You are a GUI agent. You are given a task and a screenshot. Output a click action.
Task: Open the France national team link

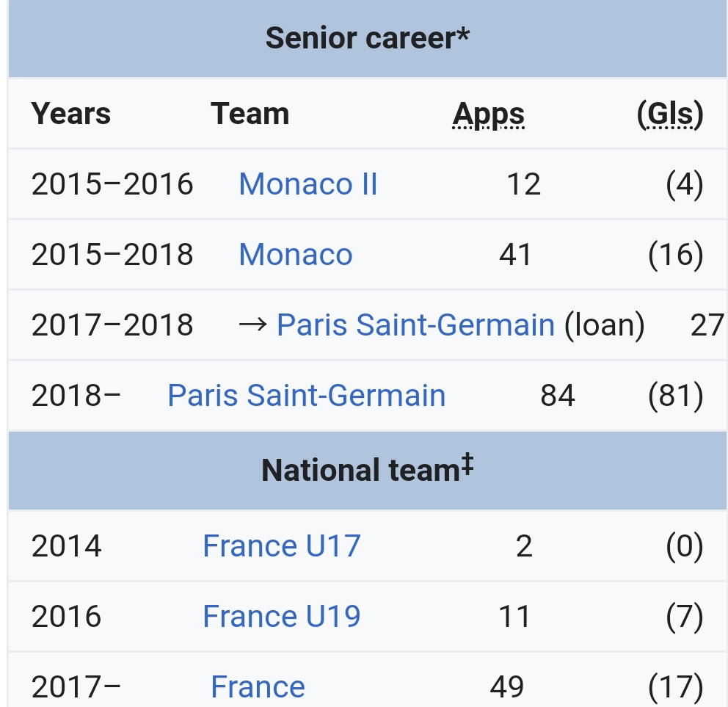click(258, 687)
